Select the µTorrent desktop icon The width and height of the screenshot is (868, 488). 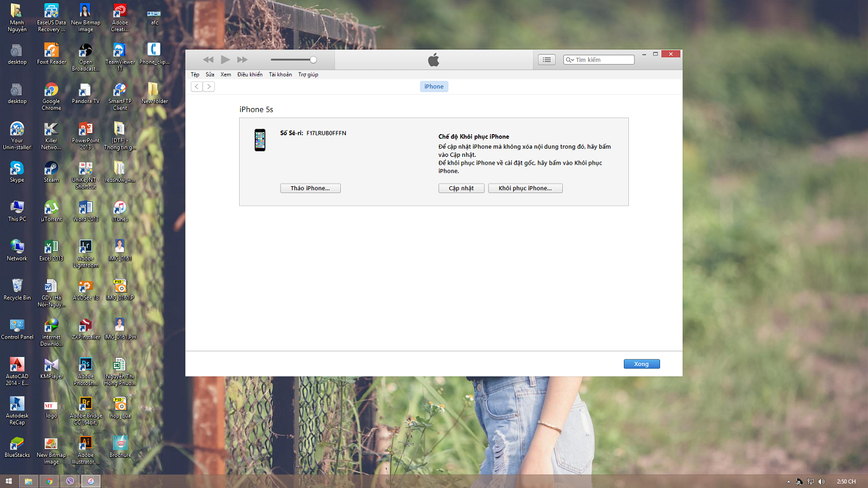tap(52, 211)
